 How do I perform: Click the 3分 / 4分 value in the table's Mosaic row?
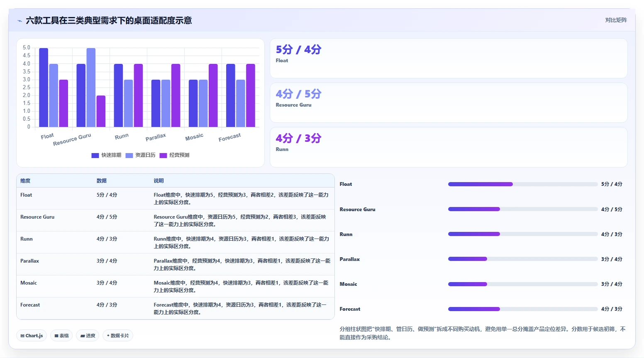(x=107, y=283)
